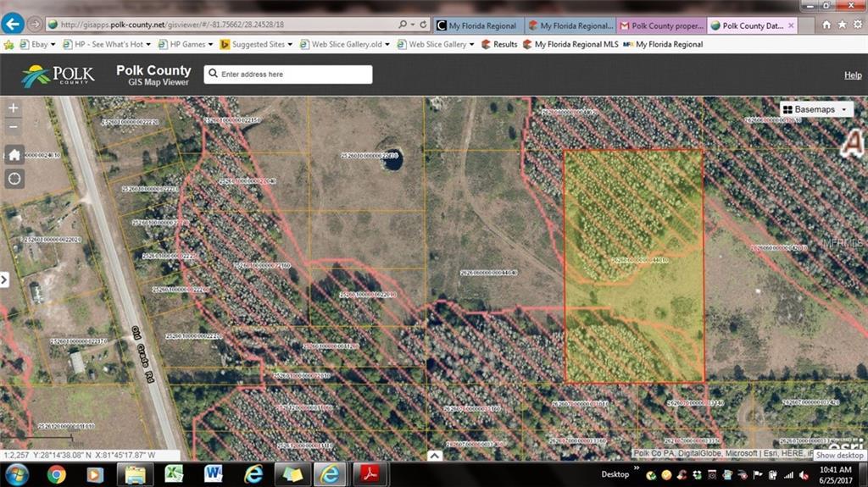Screen dimensions: 868x487
Task: Switch to second My Florida Regional... tab
Action: pyautogui.click(x=570, y=25)
